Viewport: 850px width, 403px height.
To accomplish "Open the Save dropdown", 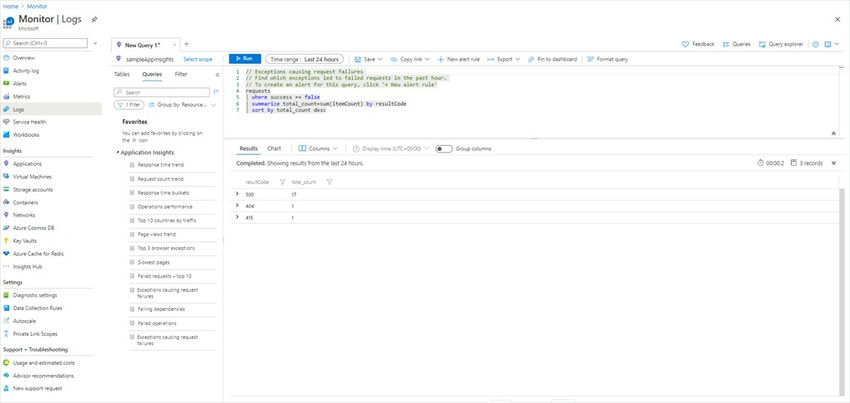I will point(369,59).
